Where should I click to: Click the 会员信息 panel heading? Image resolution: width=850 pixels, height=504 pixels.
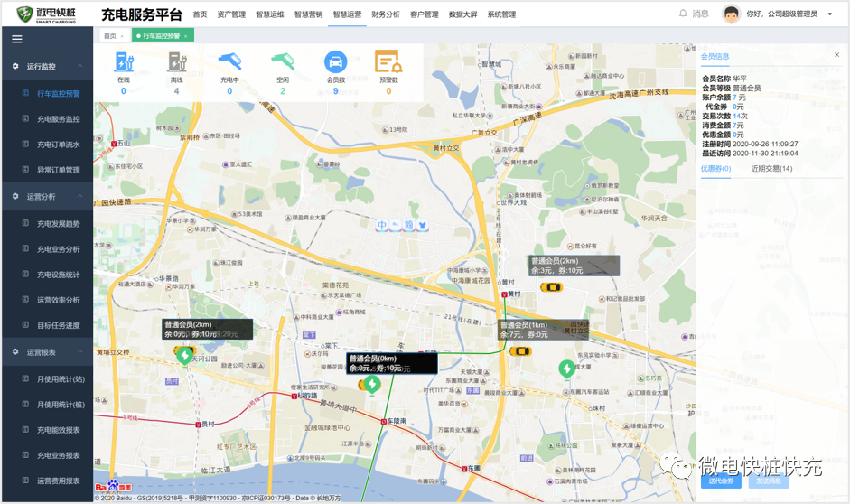click(715, 56)
